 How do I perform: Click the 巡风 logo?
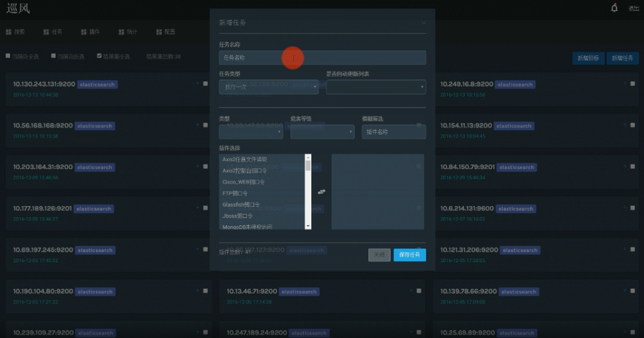point(18,8)
